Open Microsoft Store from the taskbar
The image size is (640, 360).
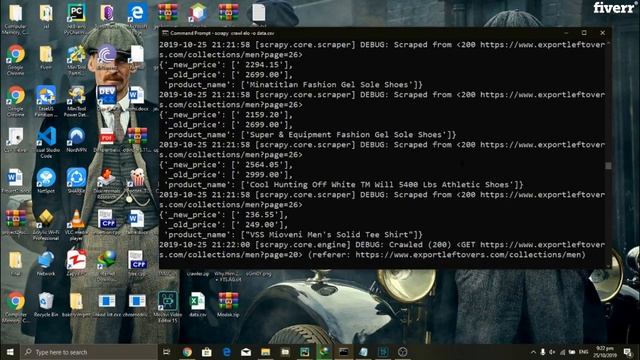[x=207, y=352]
